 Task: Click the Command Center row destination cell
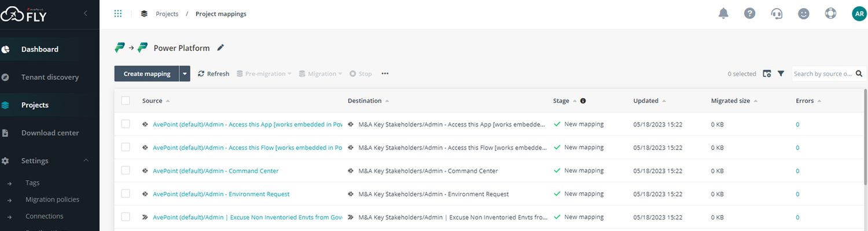(428, 171)
